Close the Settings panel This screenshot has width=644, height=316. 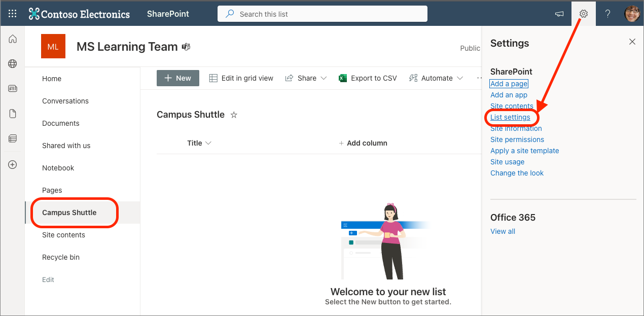[x=632, y=42]
